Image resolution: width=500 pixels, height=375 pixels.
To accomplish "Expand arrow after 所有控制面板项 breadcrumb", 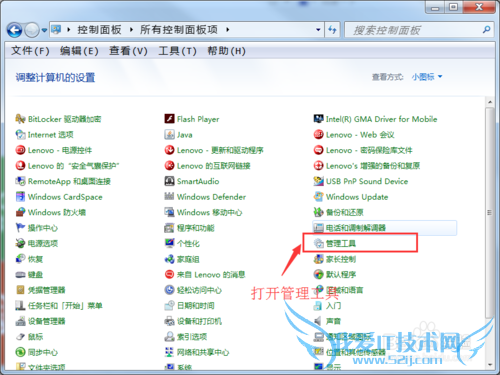I will tap(228, 30).
